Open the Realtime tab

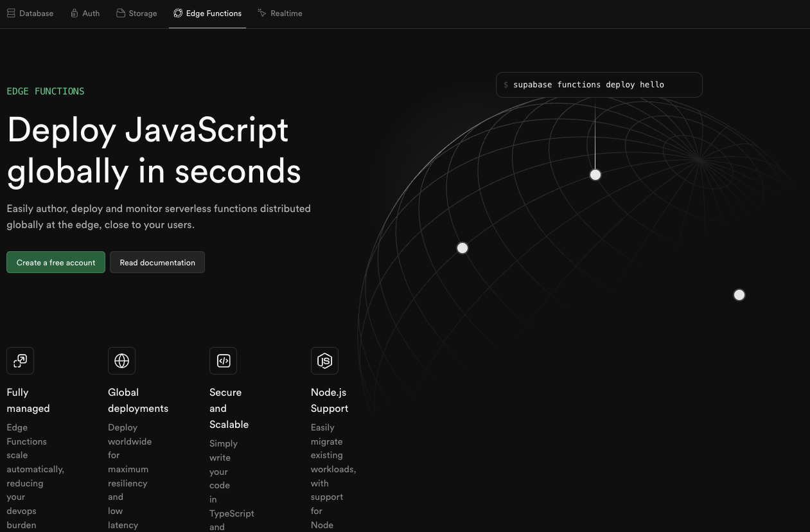(x=280, y=13)
